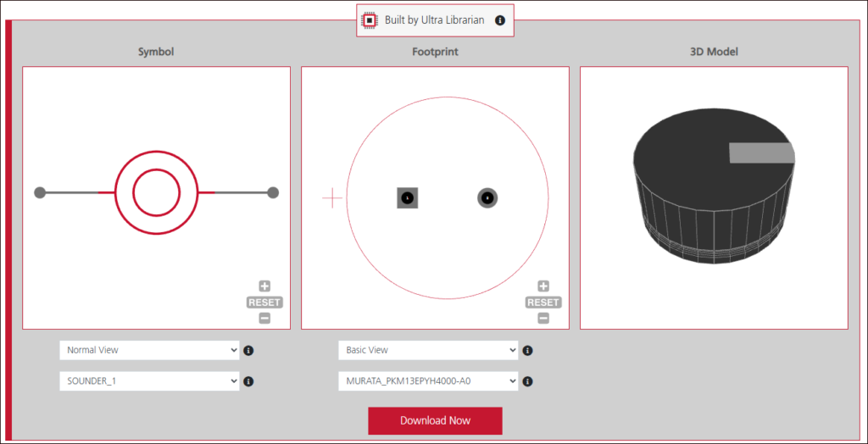Zoom in on the Symbol preview
Viewport: 868px width, 444px height.
[264, 286]
